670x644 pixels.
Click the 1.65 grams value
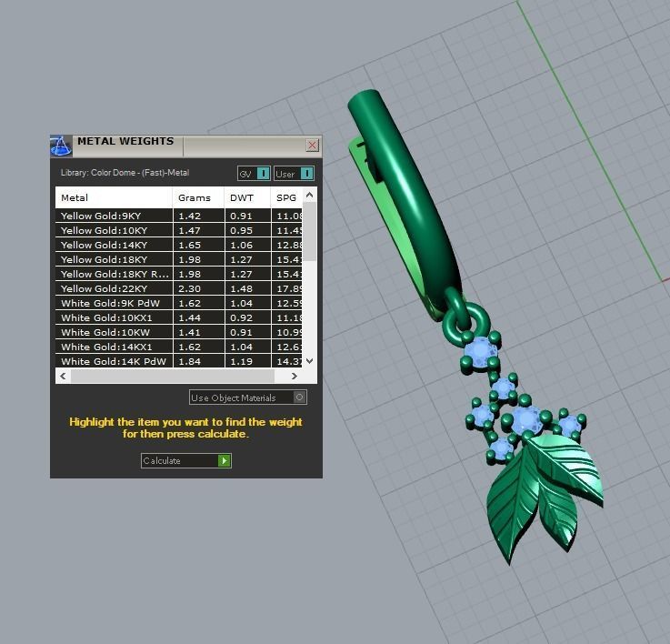tap(189, 245)
